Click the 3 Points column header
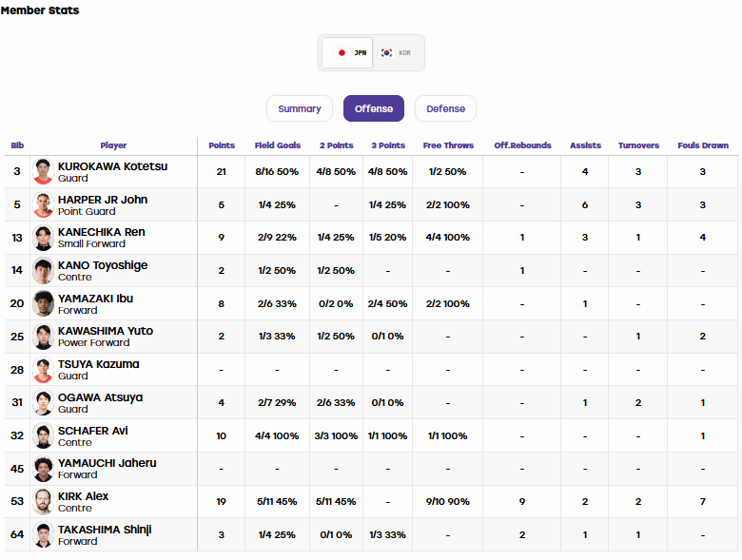Screen dimensions: 742x560 (388, 145)
